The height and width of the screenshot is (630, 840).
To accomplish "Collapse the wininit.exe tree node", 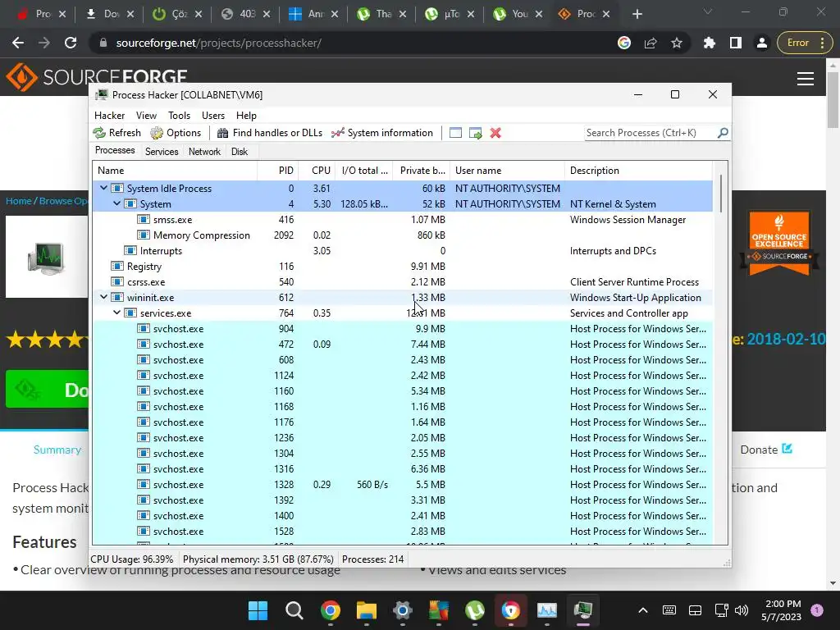I will click(104, 297).
